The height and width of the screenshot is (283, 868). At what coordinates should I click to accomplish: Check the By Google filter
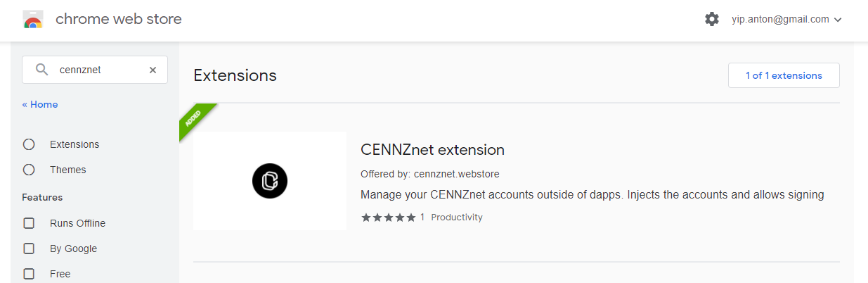click(x=29, y=249)
